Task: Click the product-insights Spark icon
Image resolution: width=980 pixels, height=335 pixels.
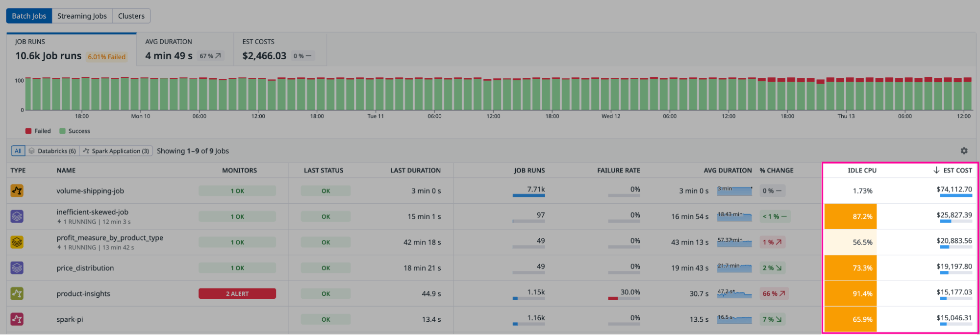Action: coord(17,293)
